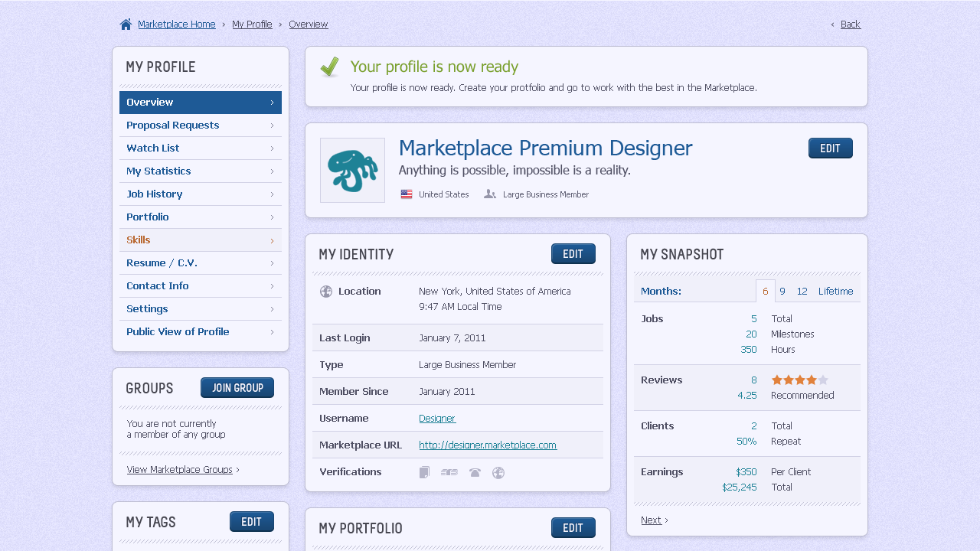Expand the Portfolio sidebar item
This screenshot has height=551, width=980.
tap(200, 217)
